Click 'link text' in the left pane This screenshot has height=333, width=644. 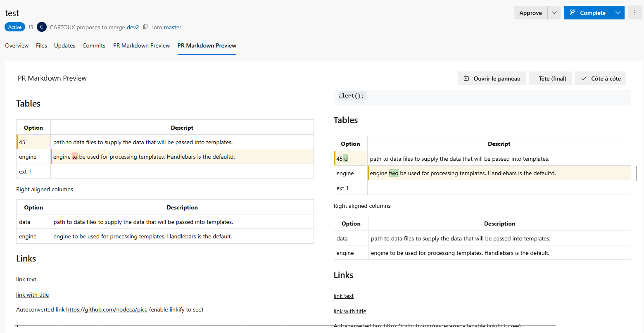[x=26, y=279]
